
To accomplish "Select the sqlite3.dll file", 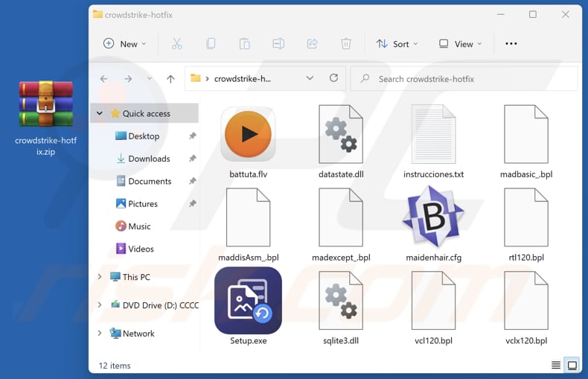I will coord(341,308).
